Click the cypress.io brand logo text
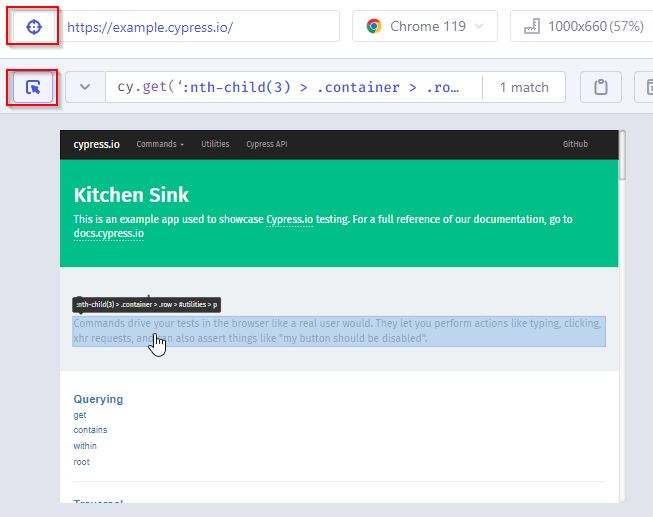This screenshot has width=653, height=517. point(97,145)
